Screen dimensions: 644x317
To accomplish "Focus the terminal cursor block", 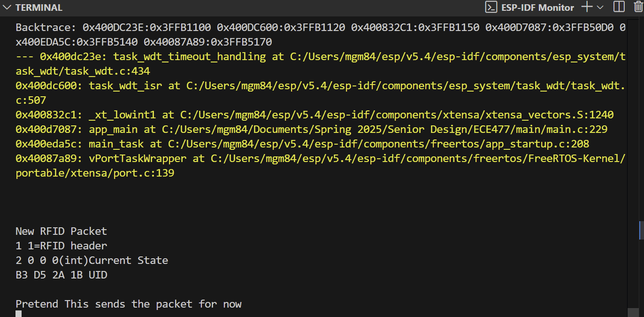I will point(18,314).
